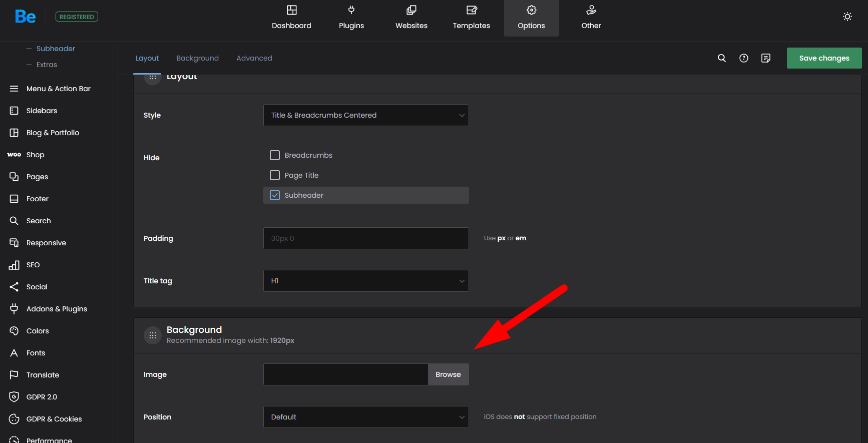
Task: Click the Footer icon in sidebar
Action: (14, 199)
